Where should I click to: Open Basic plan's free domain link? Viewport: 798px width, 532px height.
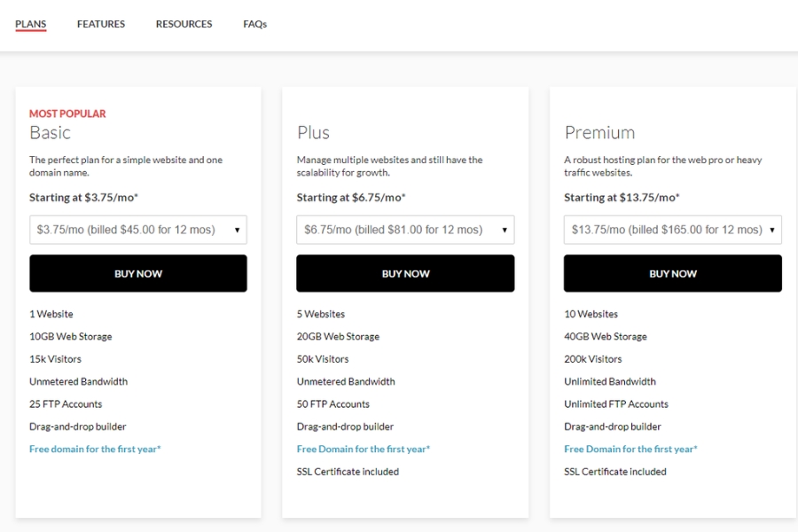tap(95, 449)
